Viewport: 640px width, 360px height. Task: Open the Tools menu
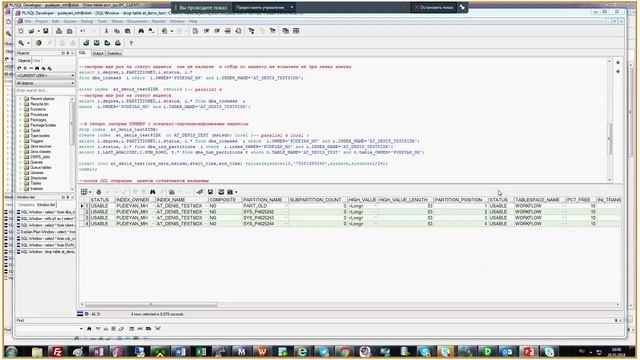tap(102, 21)
